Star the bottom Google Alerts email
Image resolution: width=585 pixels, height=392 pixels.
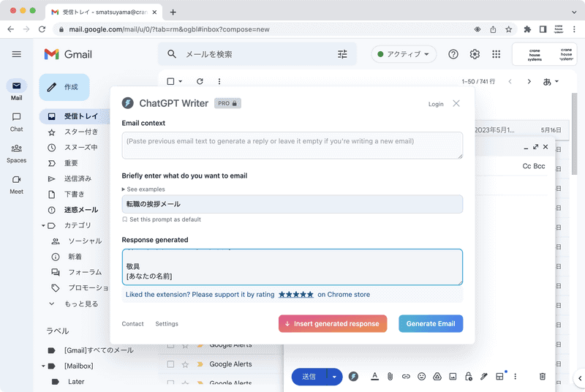(x=185, y=383)
